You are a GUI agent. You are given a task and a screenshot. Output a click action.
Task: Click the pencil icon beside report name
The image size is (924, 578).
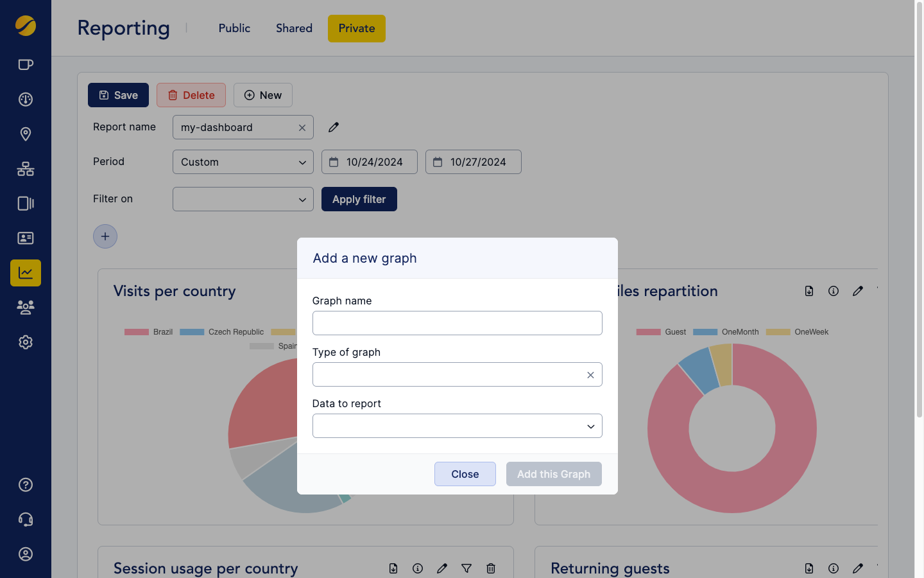(x=334, y=127)
